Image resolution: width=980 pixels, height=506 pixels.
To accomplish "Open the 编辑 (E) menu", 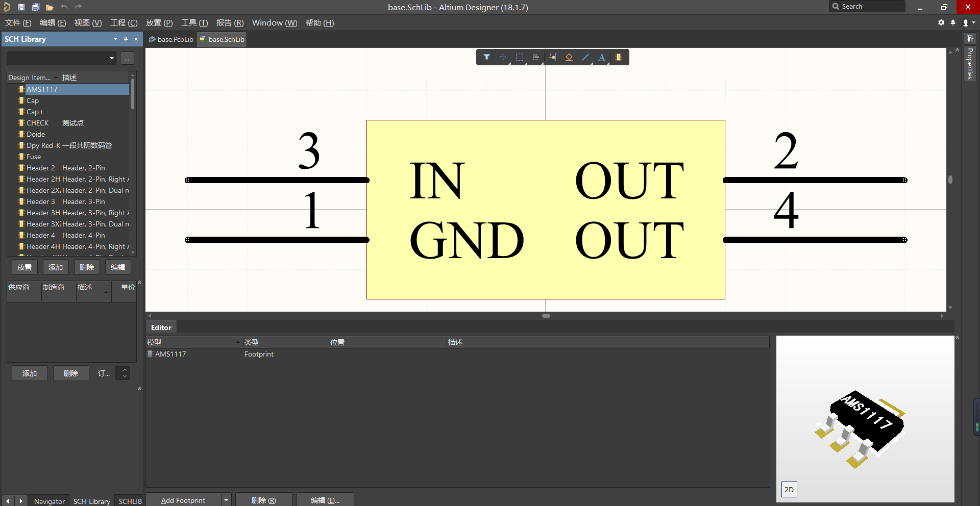I will tap(53, 23).
